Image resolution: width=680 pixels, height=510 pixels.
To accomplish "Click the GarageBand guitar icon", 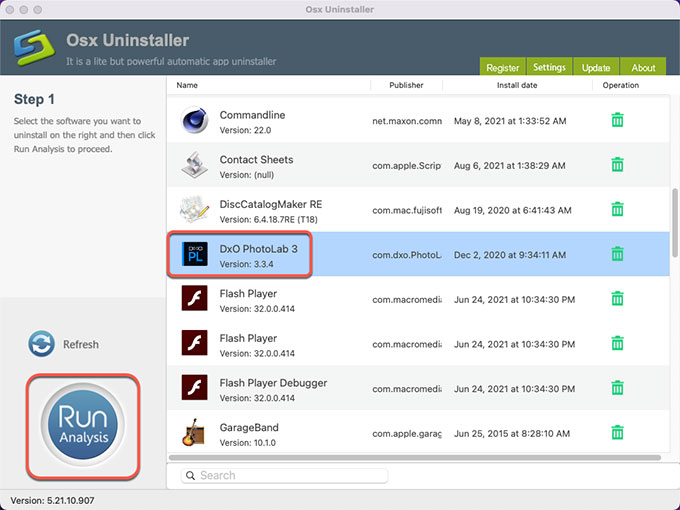I will tap(194, 433).
